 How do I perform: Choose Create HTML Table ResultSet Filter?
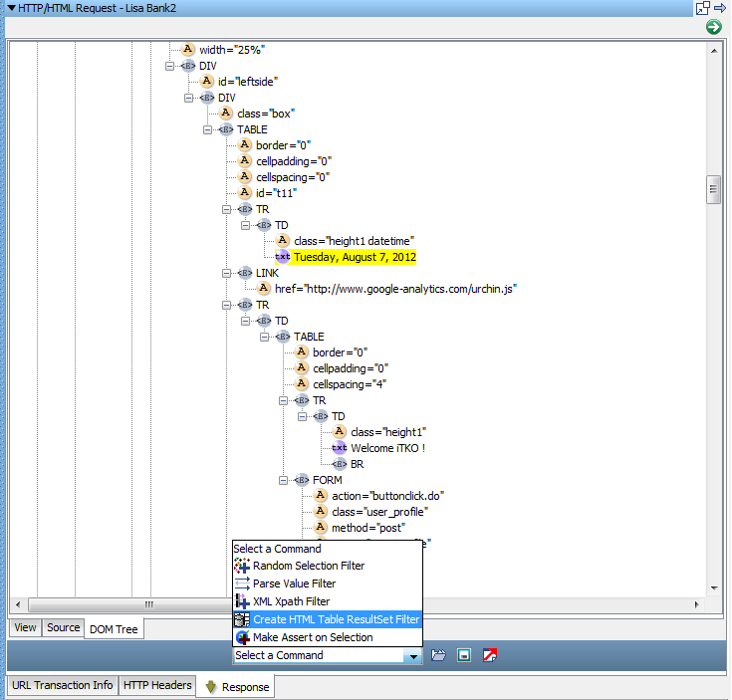328,619
